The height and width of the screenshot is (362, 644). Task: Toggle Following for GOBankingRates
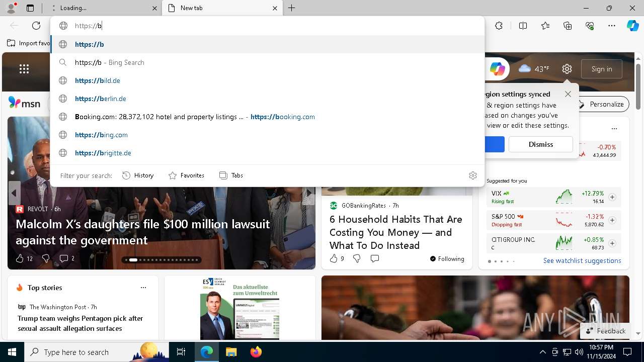coord(447,259)
